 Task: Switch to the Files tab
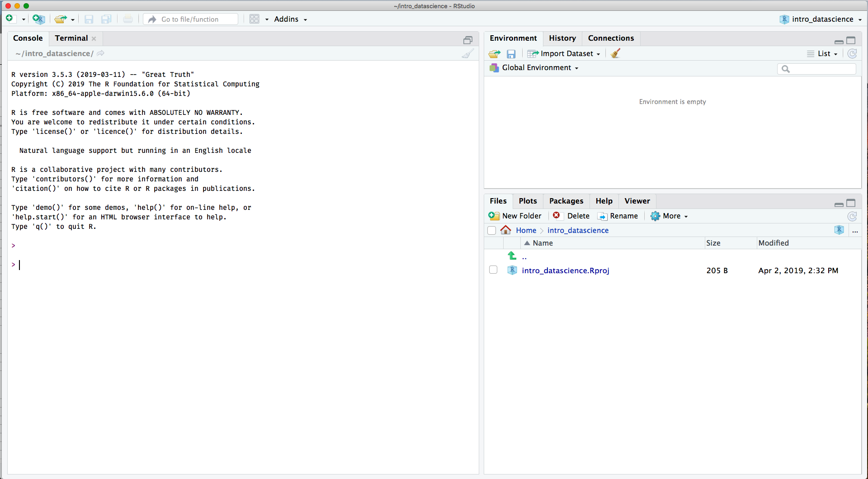(498, 201)
